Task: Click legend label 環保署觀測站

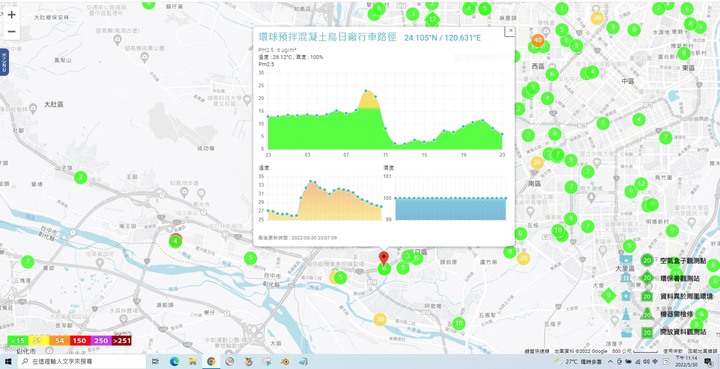Action: tap(680, 278)
